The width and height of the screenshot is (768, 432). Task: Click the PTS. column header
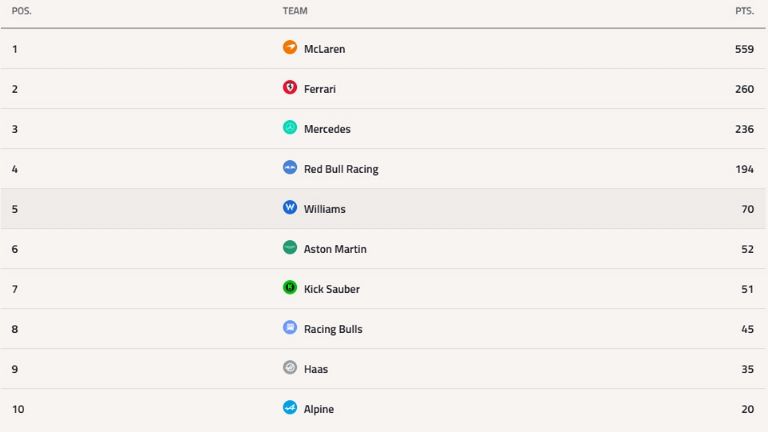click(x=744, y=11)
